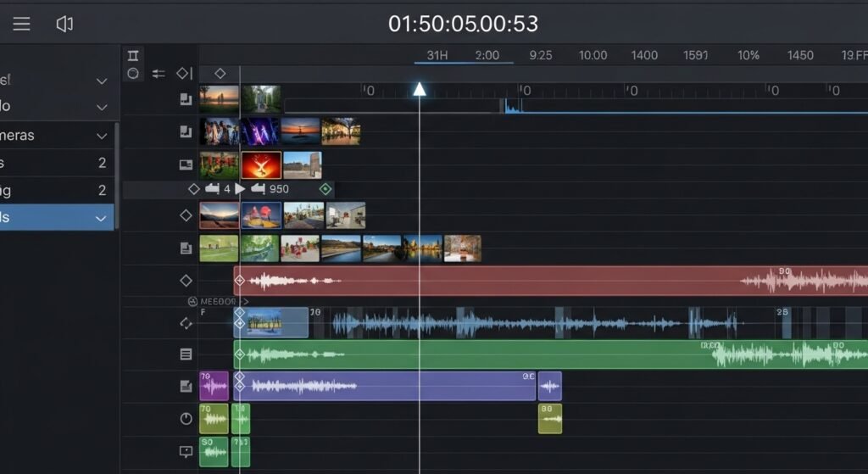868x474 pixels.
Task: Toggle the speaker audio icon in top bar
Action: [64, 24]
